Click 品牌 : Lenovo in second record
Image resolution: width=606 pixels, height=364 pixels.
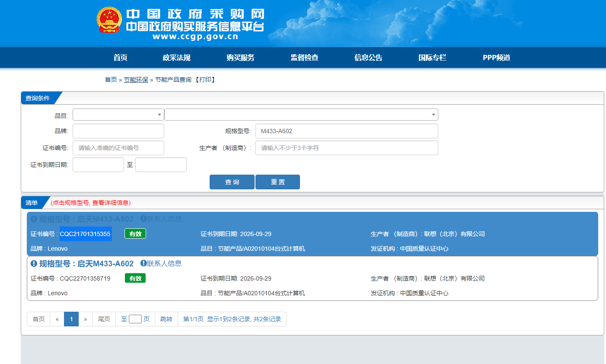coord(49,293)
